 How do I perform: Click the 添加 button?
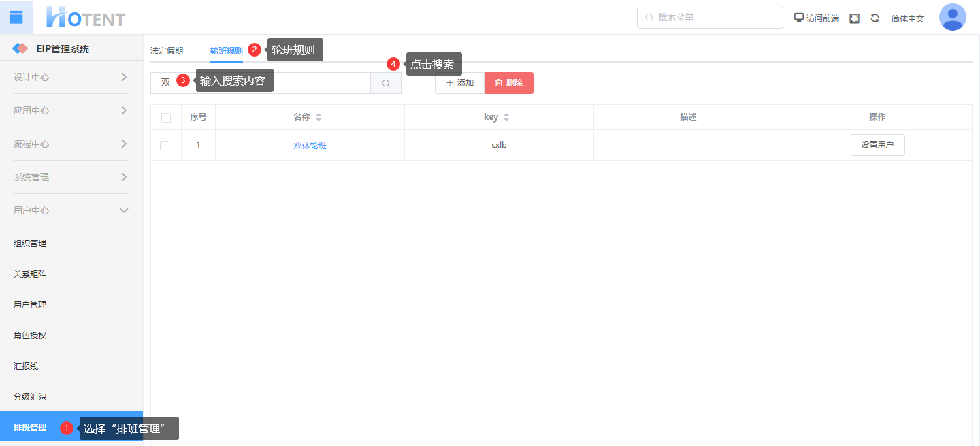tap(459, 83)
